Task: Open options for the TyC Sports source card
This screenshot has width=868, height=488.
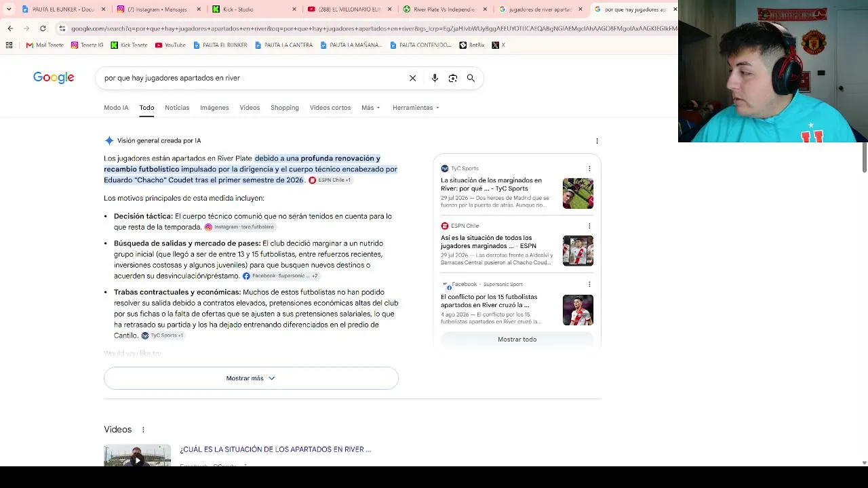Action: tap(589, 169)
